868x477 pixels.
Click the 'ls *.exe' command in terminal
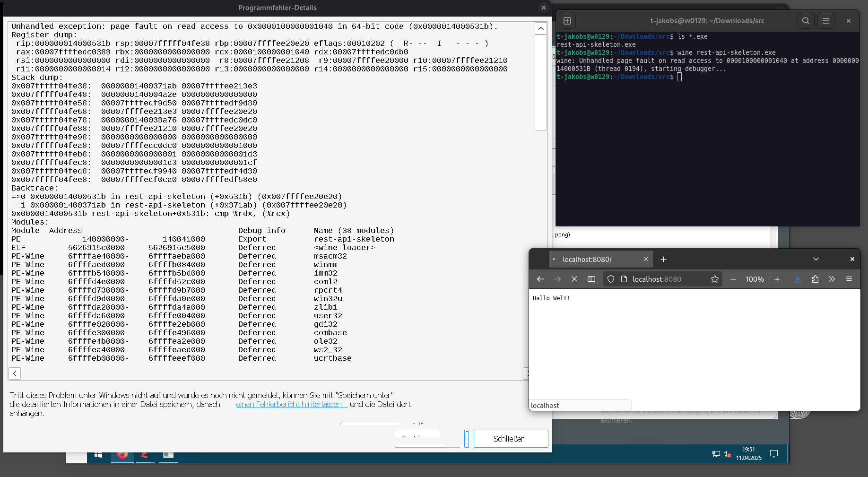[x=693, y=36]
